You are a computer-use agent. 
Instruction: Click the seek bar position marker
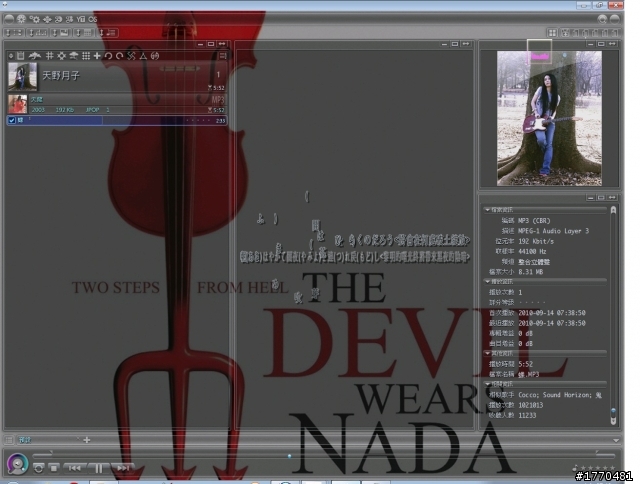pyautogui.click(x=289, y=456)
